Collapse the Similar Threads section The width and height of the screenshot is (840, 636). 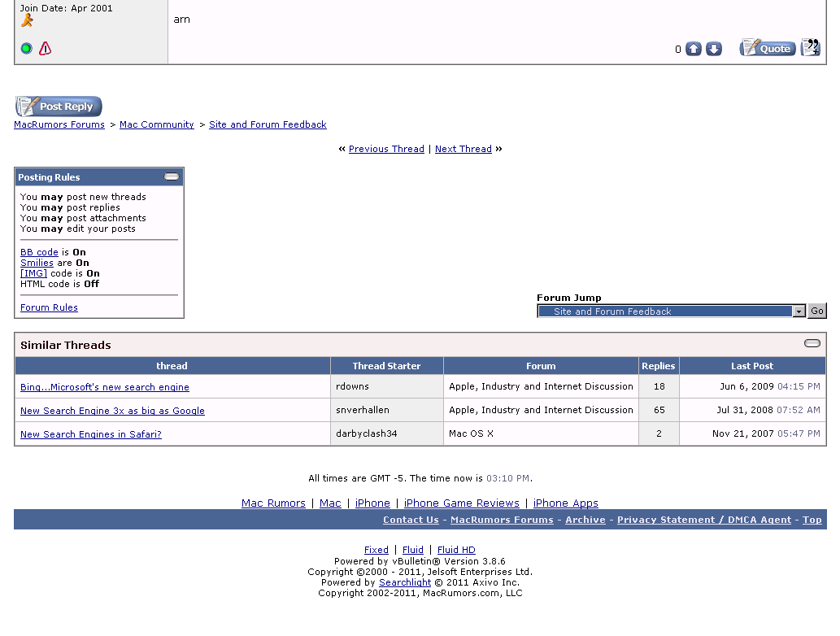pos(812,343)
